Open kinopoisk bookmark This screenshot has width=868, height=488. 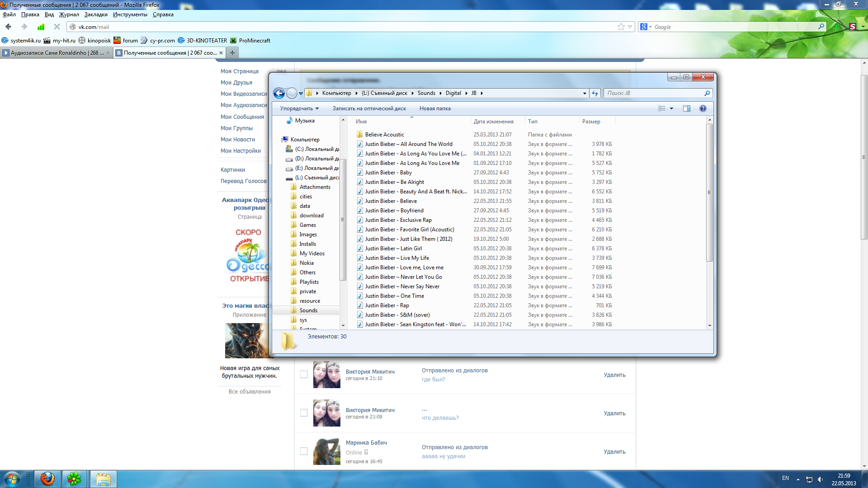(94, 40)
